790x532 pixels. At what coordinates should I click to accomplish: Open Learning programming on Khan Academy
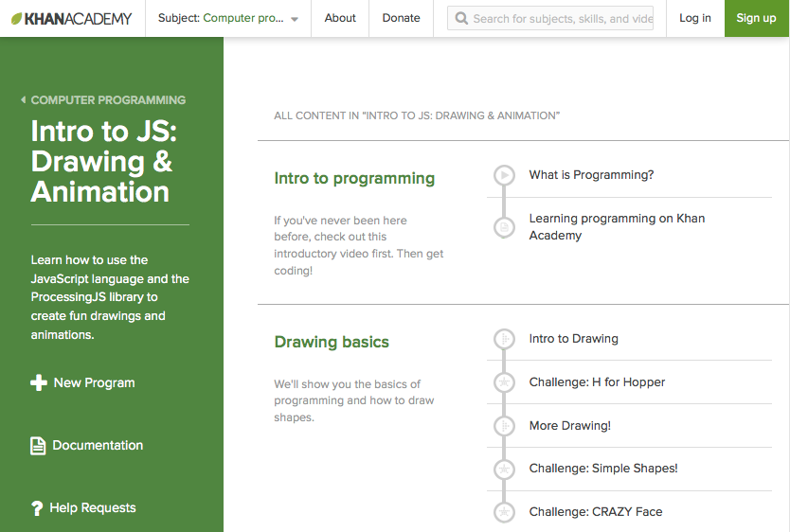click(x=617, y=227)
